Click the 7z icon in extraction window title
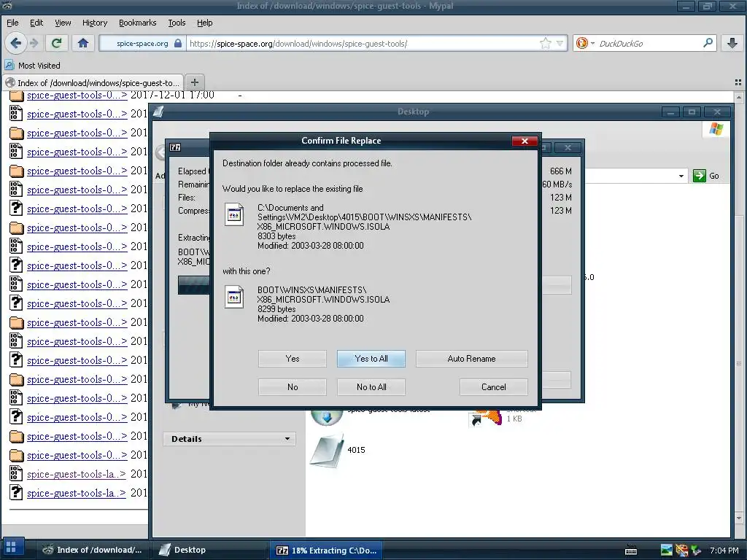Image resolution: width=747 pixels, height=560 pixels. 175,147
